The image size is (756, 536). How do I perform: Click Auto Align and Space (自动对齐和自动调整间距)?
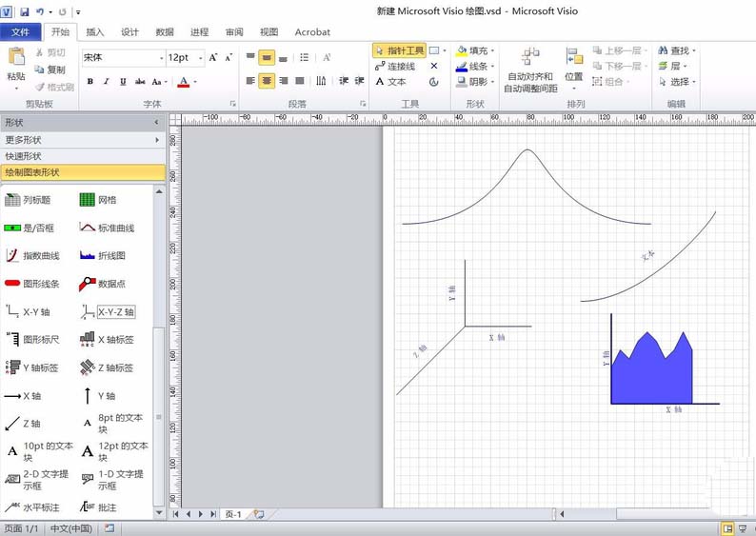530,69
